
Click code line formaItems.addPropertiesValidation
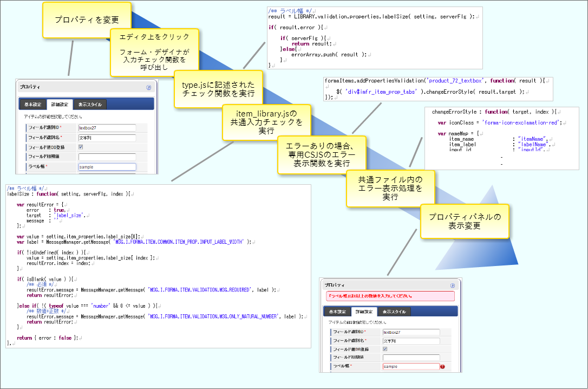coord(434,81)
